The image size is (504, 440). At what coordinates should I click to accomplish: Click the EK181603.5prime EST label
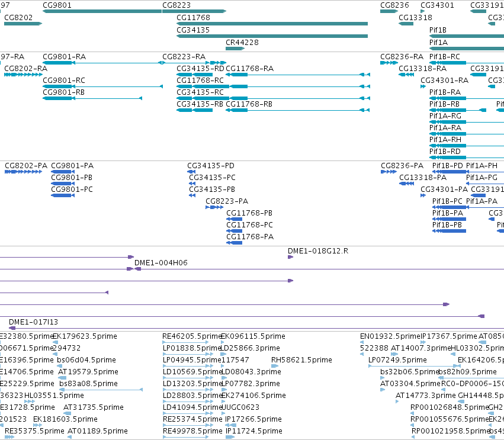65,419
